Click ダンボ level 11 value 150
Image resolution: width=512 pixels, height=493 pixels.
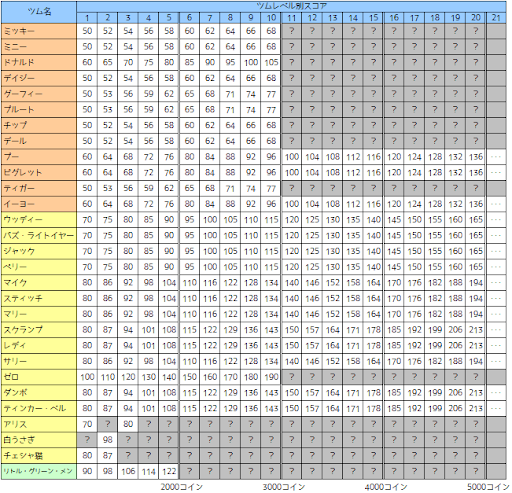292,393
